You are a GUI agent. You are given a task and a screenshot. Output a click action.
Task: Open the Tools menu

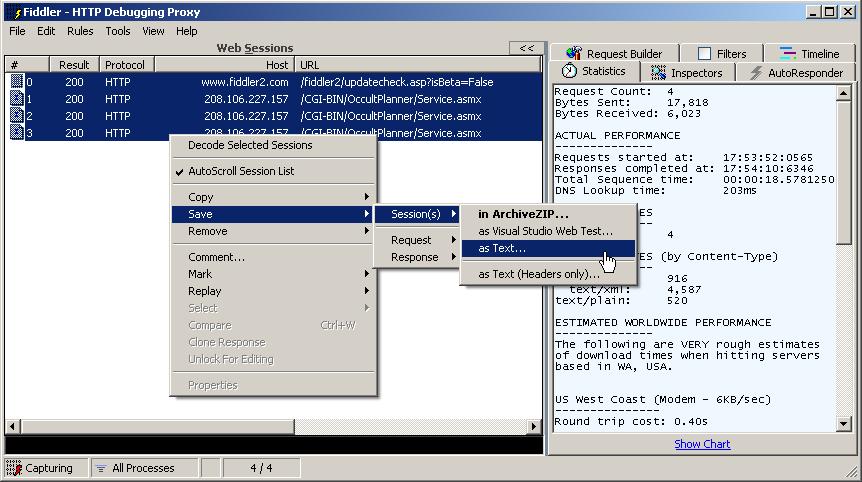pyautogui.click(x=118, y=31)
